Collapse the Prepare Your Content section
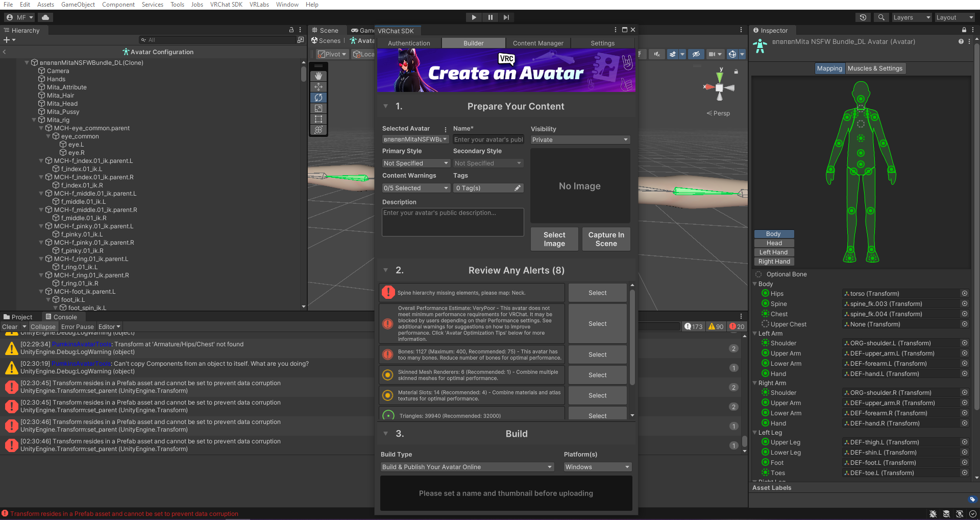Image resolution: width=980 pixels, height=520 pixels. (x=386, y=106)
